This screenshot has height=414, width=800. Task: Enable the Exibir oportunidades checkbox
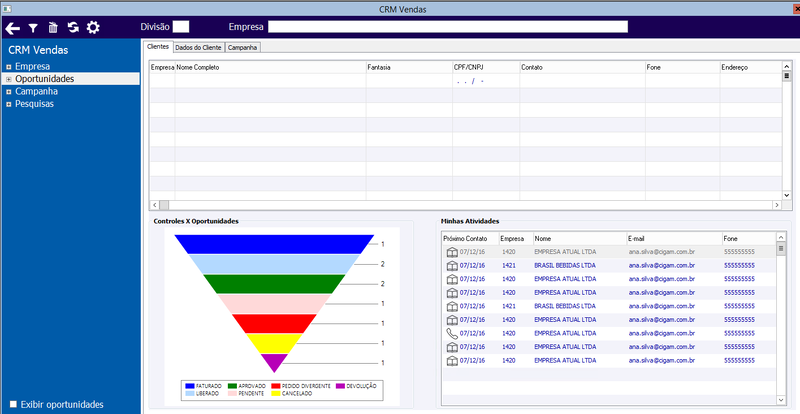pos(14,404)
